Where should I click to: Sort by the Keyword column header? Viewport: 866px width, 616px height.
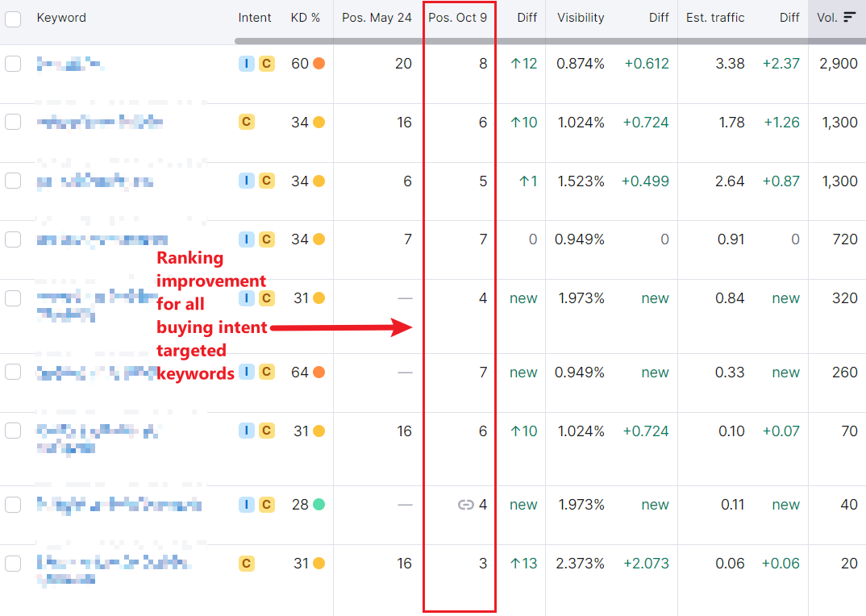pyautogui.click(x=61, y=18)
